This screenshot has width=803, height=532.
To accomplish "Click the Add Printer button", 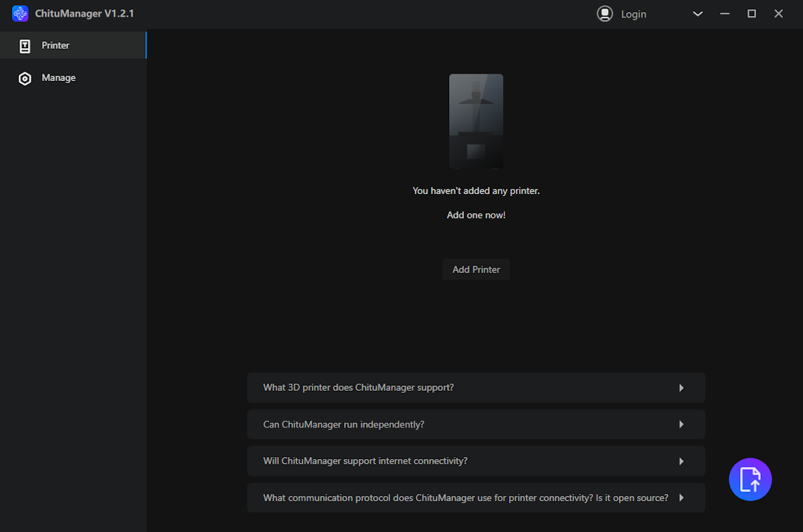I will 476,270.
